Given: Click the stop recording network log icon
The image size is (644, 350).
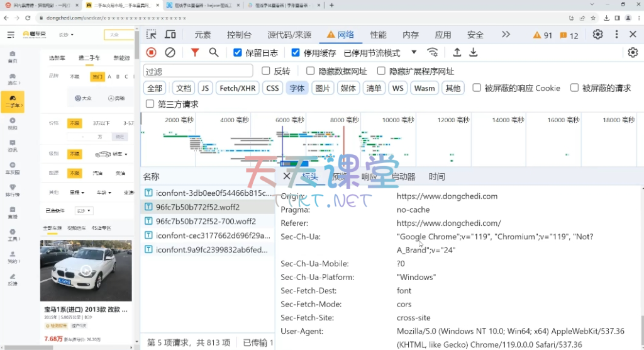Looking at the screenshot, I should point(151,53).
